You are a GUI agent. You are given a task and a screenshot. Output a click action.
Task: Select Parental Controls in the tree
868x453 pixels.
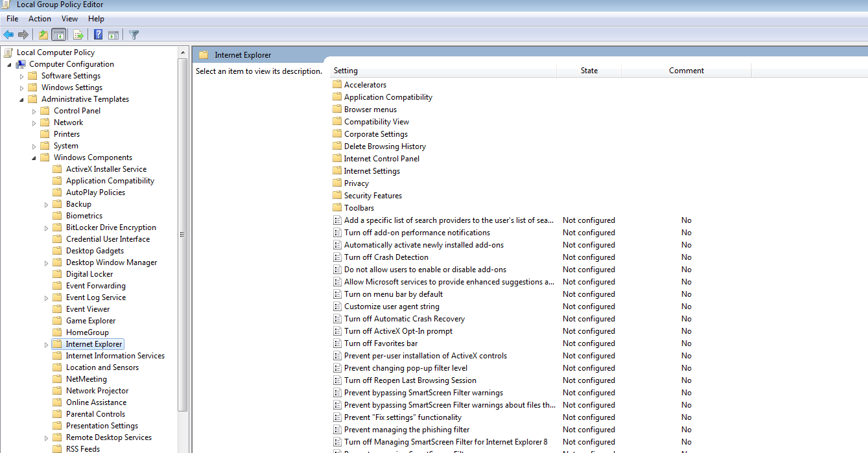click(x=95, y=414)
